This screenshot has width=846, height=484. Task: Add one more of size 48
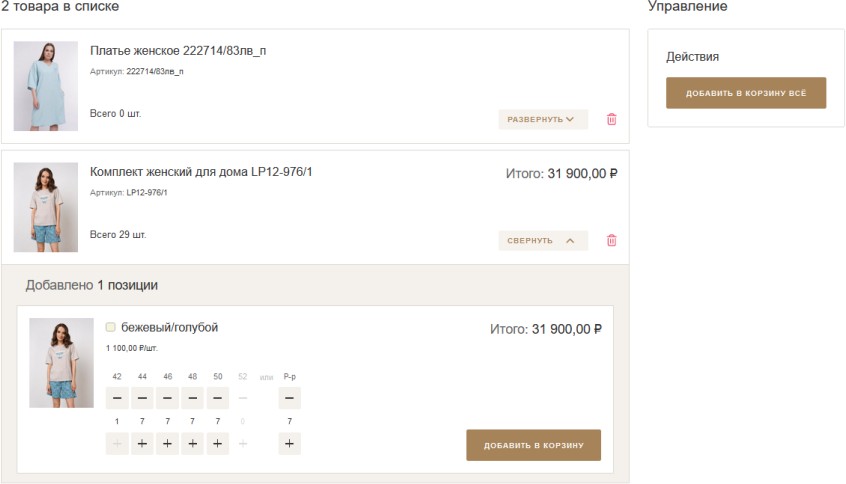point(193,444)
